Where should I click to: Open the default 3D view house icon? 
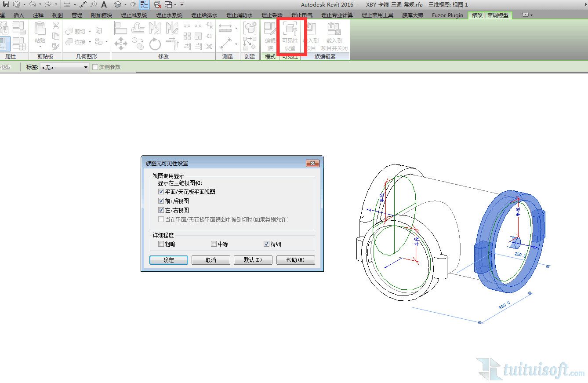click(118, 4)
